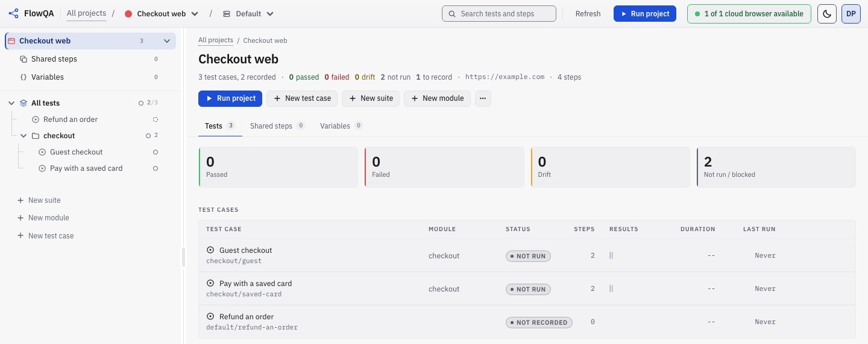Click the default/refund-an-order path text

click(x=252, y=328)
